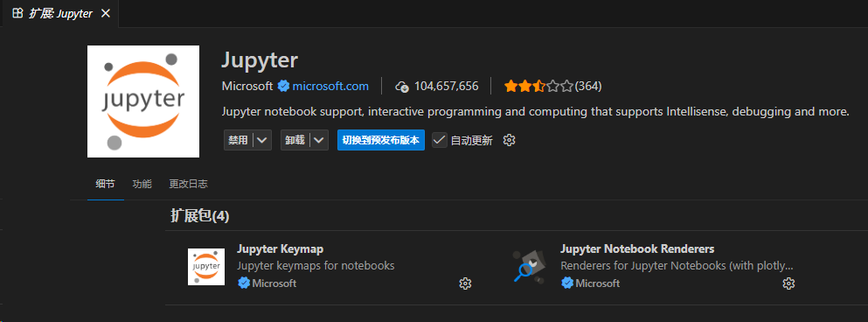Click the (364) rating count
The height and width of the screenshot is (322, 868).
click(588, 86)
